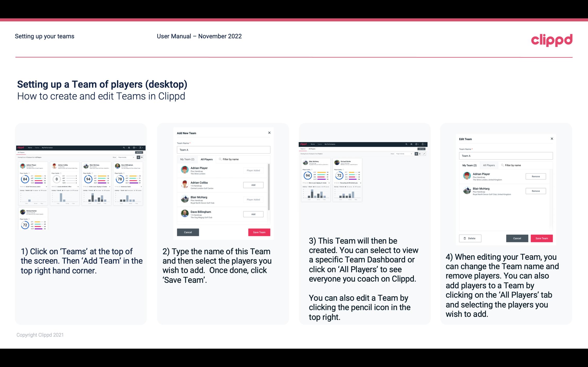Click the Team Name input field in Edit Team

506,155
